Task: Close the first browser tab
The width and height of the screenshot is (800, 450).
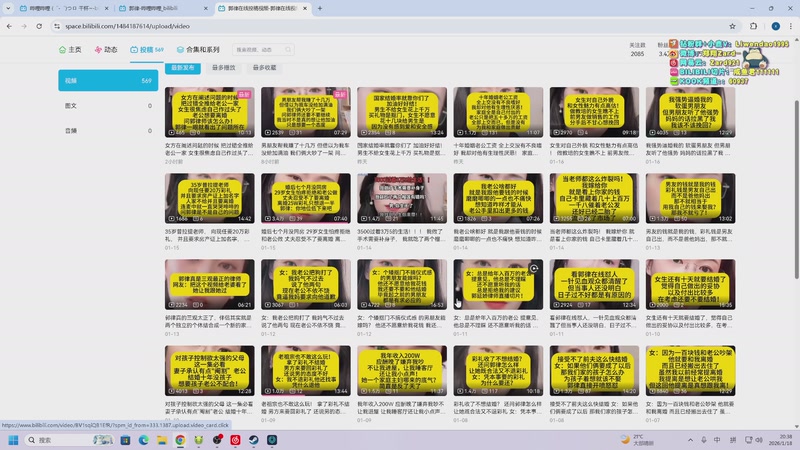Action: (x=106, y=8)
